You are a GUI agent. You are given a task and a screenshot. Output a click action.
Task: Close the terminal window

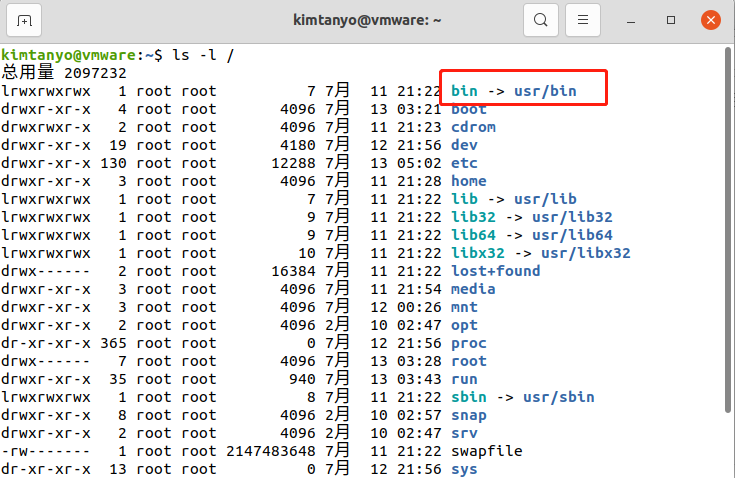(711, 20)
